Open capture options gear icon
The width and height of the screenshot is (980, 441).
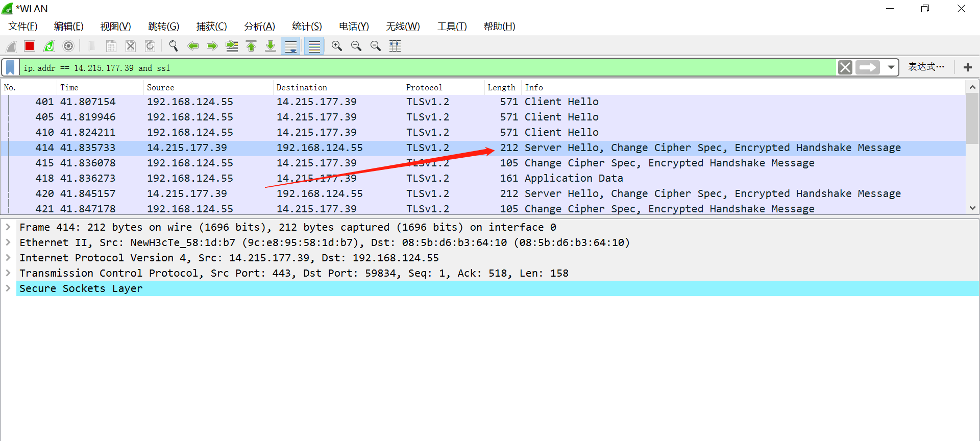click(68, 46)
